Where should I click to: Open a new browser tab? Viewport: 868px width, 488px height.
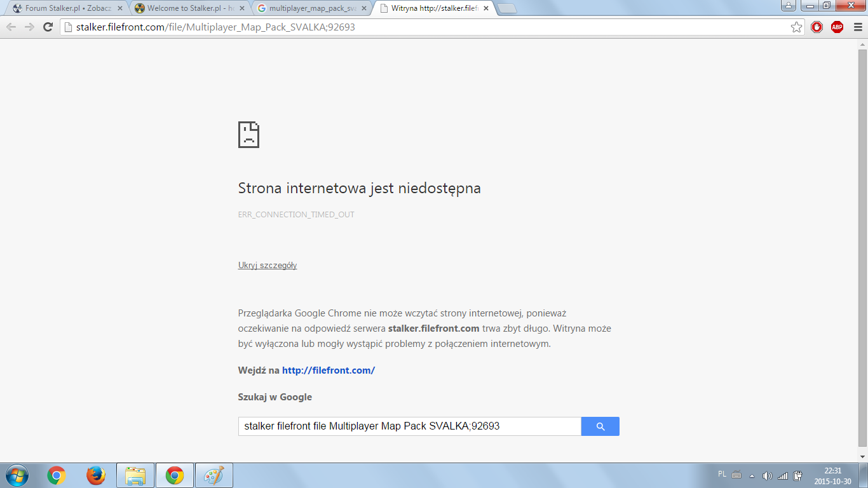(507, 9)
